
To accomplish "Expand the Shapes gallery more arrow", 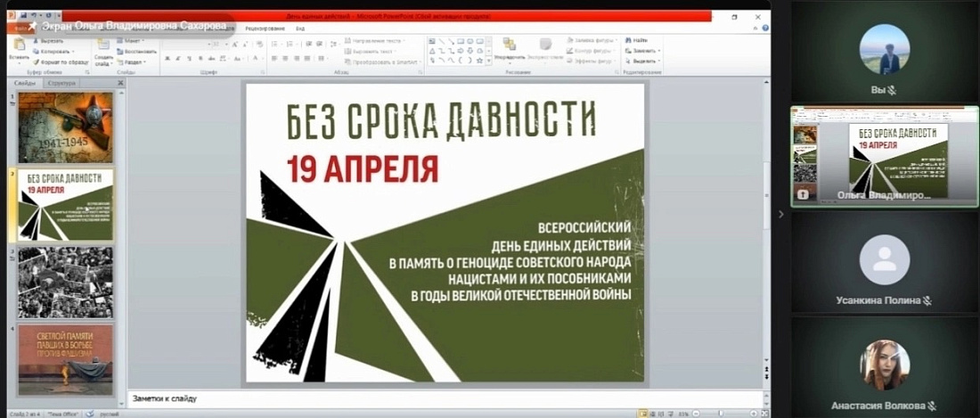I will click(489, 61).
